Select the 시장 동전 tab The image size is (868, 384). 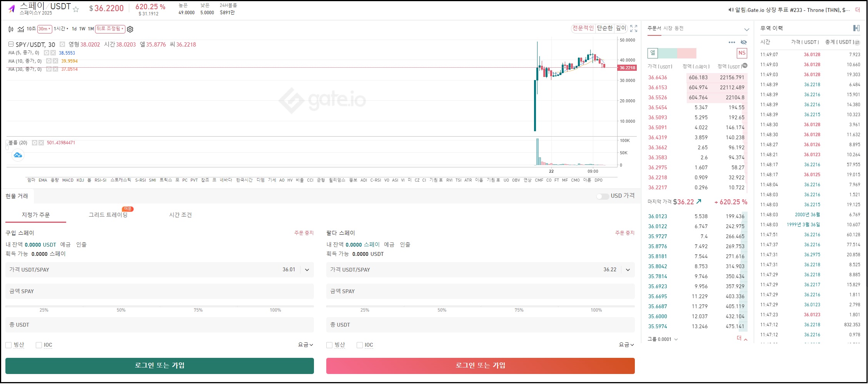(x=674, y=28)
